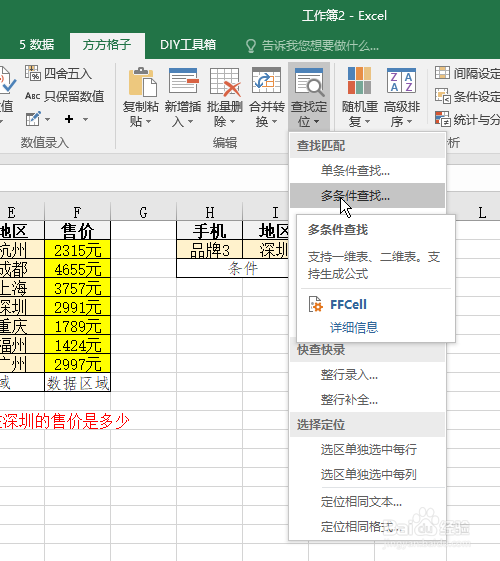
Task: Click the 只保留数值 keep values only button
Action: [65, 96]
